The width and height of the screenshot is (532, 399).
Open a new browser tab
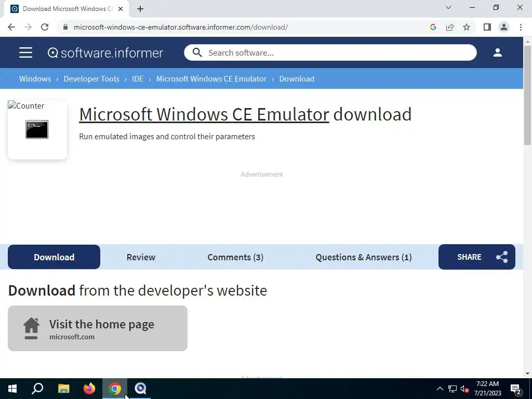[140, 9]
